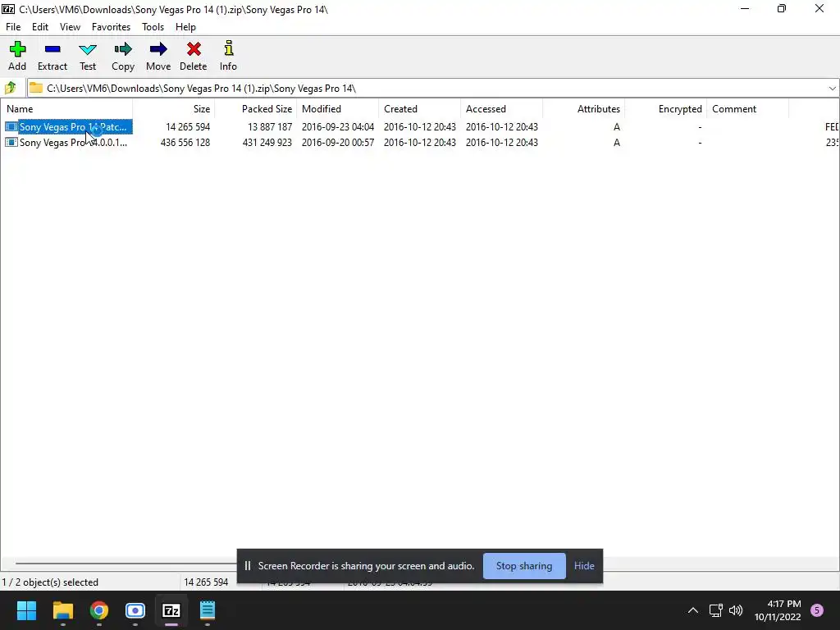
Task: Open the Info properties icon
Action: [x=229, y=48]
